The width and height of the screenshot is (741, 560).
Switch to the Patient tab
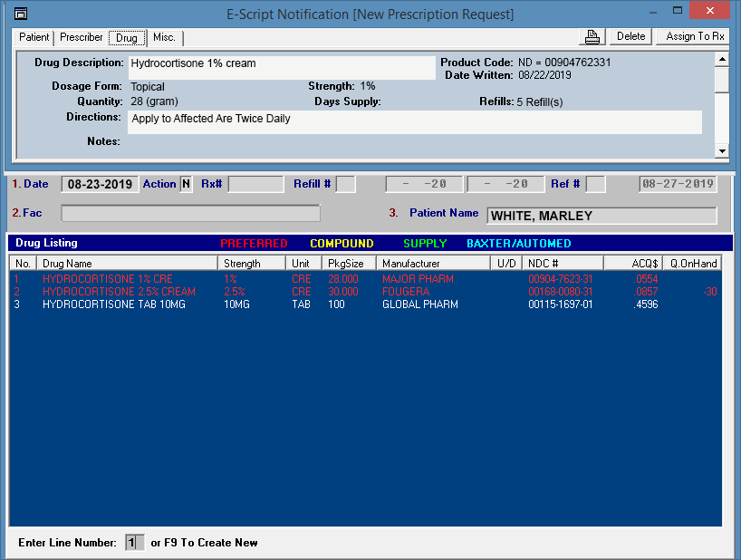pyautogui.click(x=34, y=38)
